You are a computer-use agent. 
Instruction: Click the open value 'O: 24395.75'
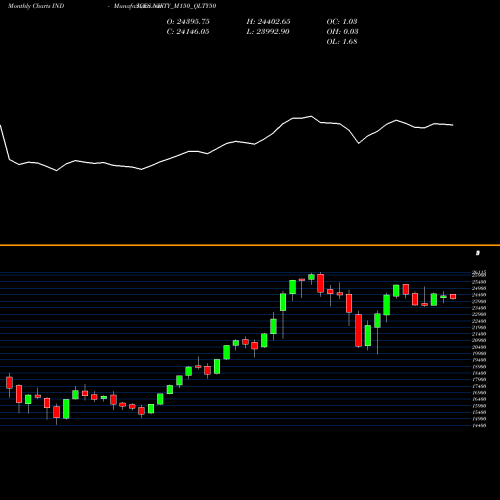[x=188, y=22]
